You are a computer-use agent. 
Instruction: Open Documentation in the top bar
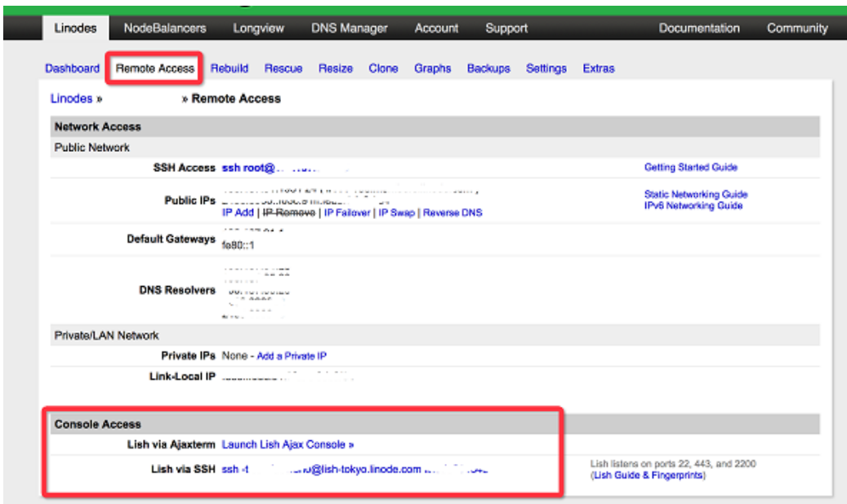point(699,28)
